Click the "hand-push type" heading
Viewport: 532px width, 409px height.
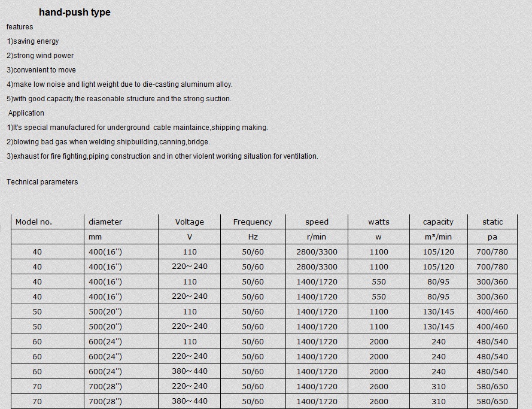point(75,12)
